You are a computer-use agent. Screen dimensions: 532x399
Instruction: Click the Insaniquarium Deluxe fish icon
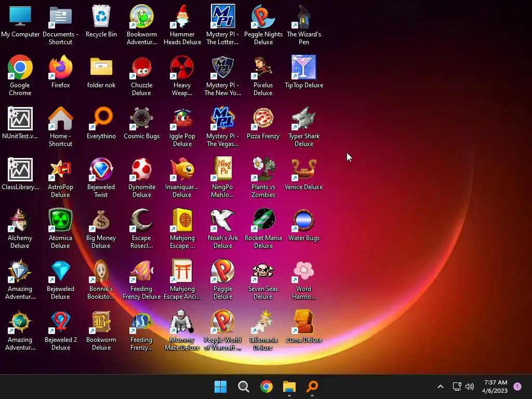[x=182, y=169]
